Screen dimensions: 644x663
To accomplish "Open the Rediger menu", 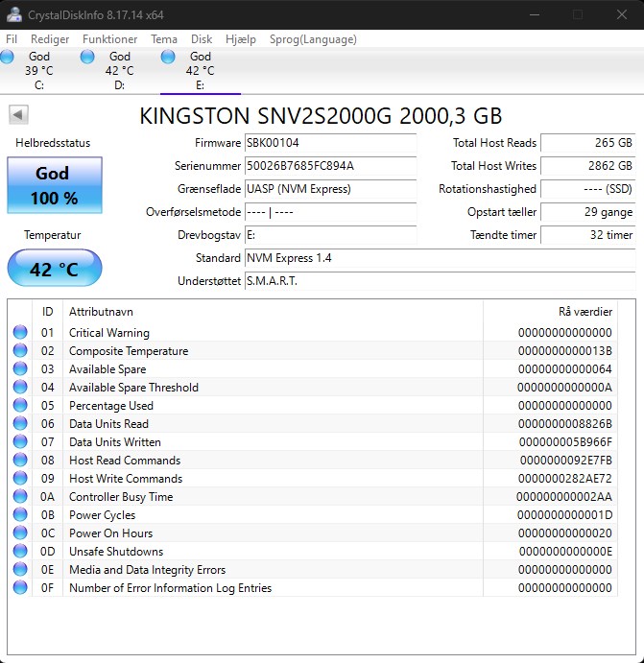I will (x=50, y=39).
